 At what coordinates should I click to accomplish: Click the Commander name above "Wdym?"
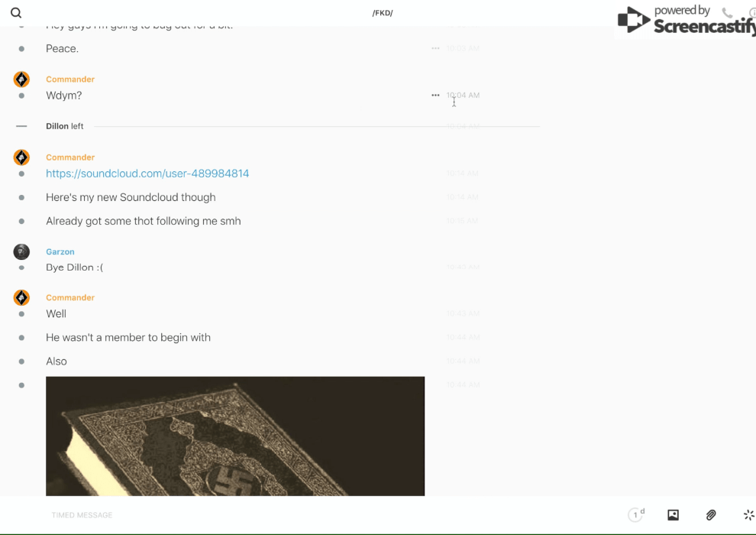pos(70,79)
